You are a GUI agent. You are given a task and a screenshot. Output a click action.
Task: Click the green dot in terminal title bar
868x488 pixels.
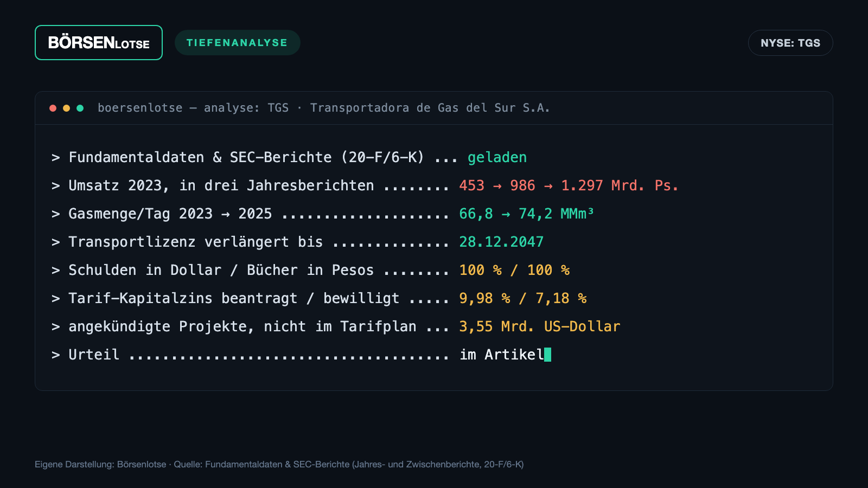click(80, 108)
